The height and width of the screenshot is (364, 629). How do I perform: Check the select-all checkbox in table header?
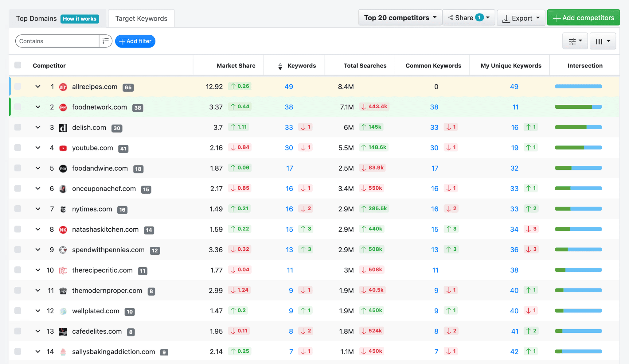pyautogui.click(x=18, y=65)
